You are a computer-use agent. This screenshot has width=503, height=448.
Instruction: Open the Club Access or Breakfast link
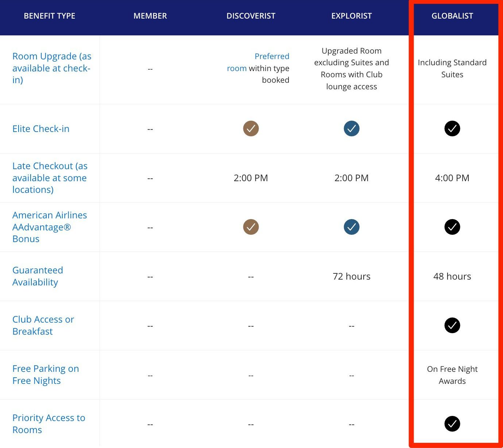pyautogui.click(x=43, y=325)
